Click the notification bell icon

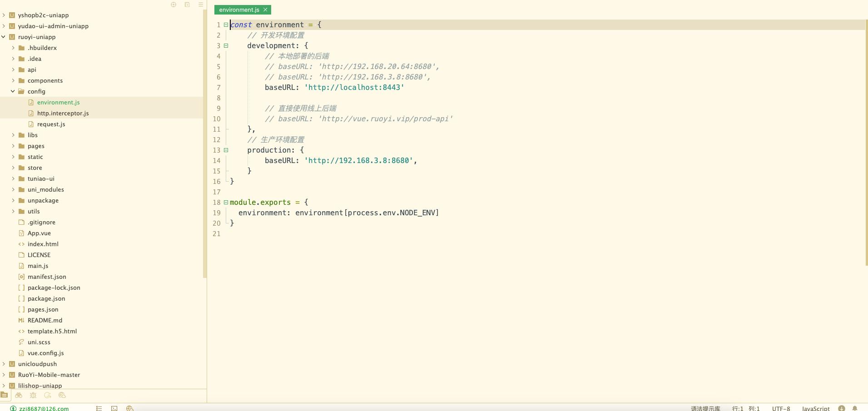point(855,408)
